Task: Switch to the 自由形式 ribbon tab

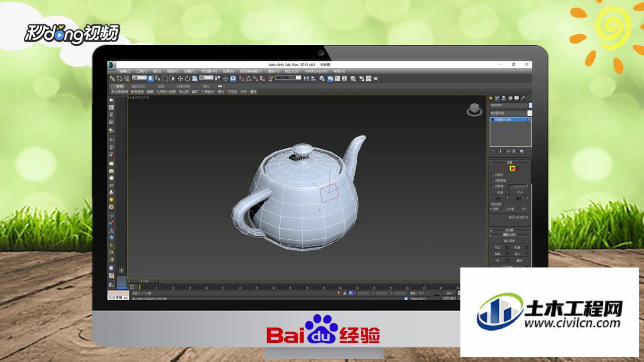Action: 138,86
